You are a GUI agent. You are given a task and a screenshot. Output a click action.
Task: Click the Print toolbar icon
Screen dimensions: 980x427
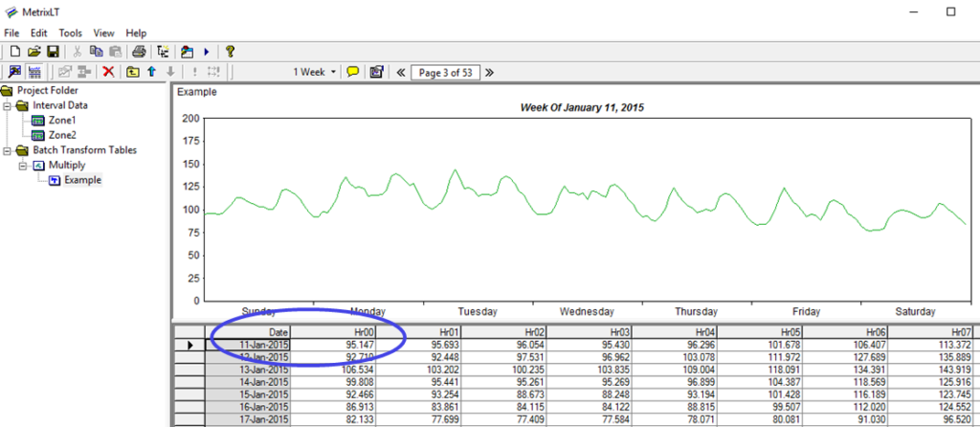point(139,52)
